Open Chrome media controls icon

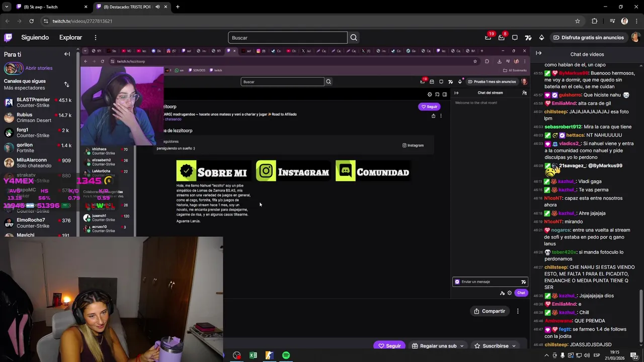coord(612,21)
